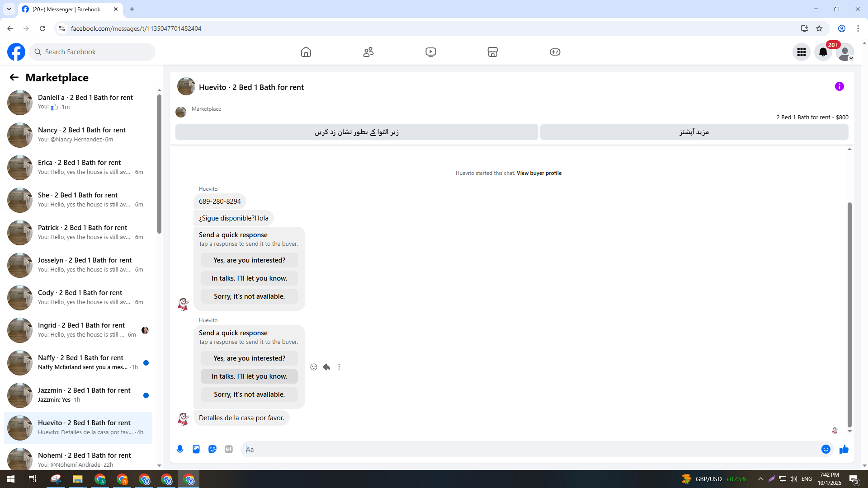Reply to the quick response message
The image size is (868, 488).
326,367
